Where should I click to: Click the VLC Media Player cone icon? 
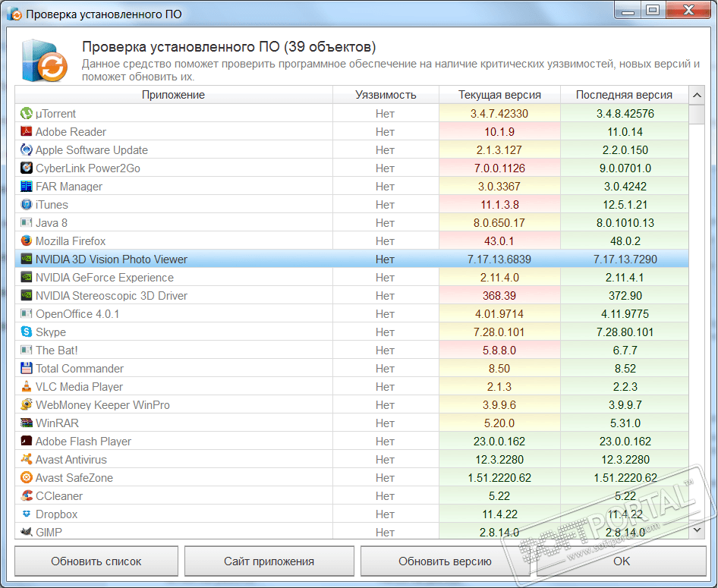pyautogui.click(x=27, y=387)
